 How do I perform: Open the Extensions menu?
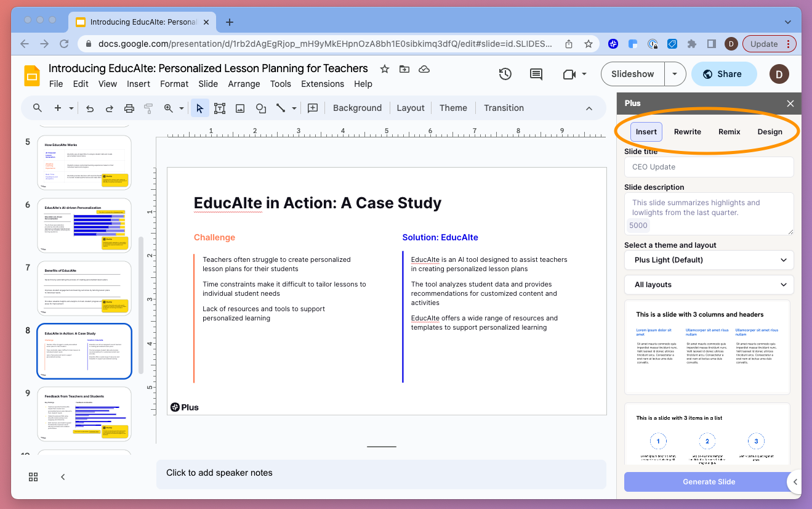click(323, 84)
